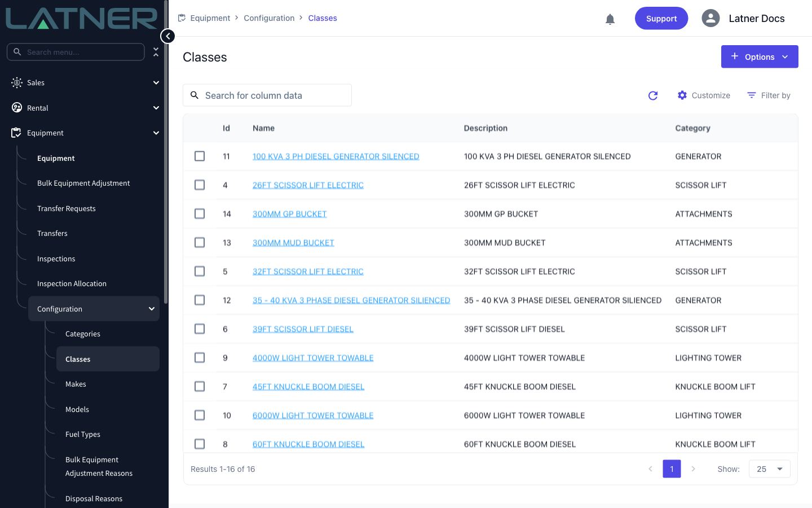Image resolution: width=812 pixels, height=508 pixels.
Task: Open the 100 KVA 3 PH Diesel Generator link
Action: [336, 156]
